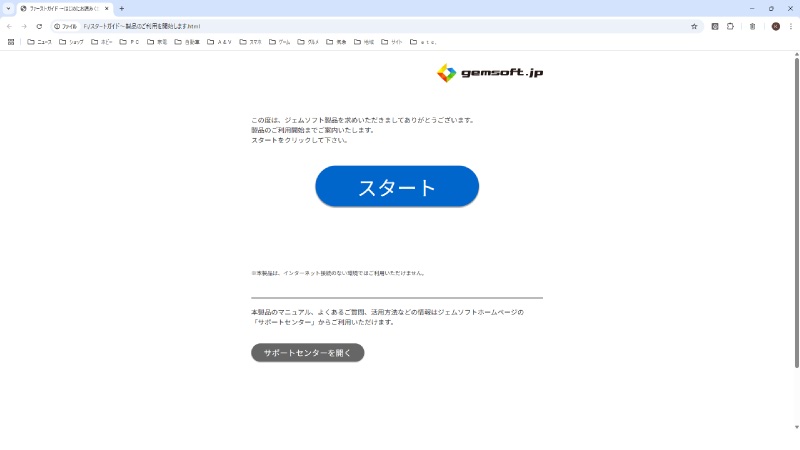The height and width of the screenshot is (450, 800).
Task: Open the ニュース bookmark folder
Action: pyautogui.click(x=40, y=42)
